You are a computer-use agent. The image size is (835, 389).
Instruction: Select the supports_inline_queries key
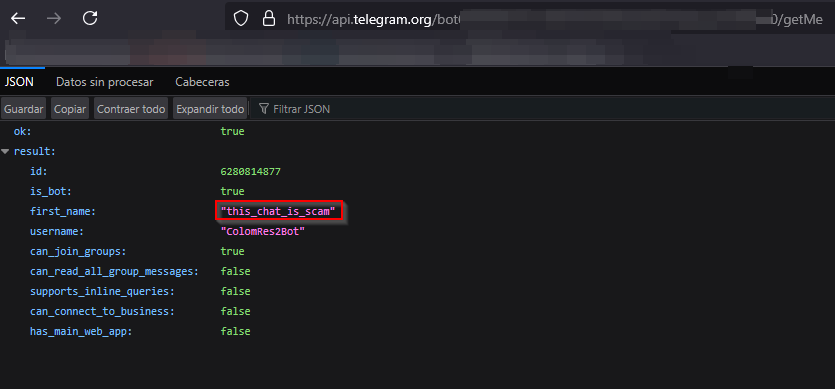[102, 291]
